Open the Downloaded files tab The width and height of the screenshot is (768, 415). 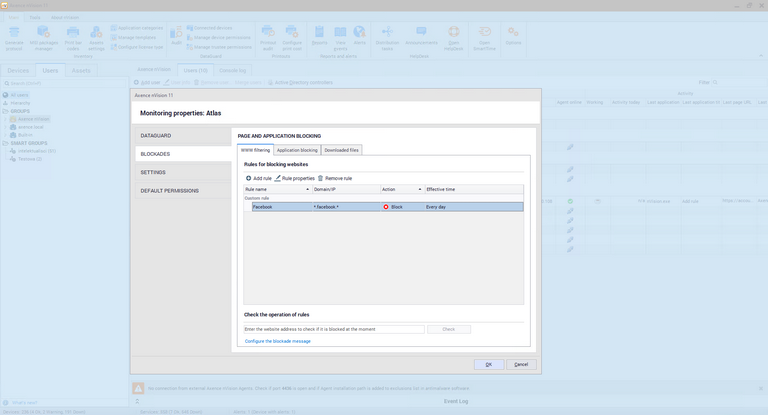(341, 150)
